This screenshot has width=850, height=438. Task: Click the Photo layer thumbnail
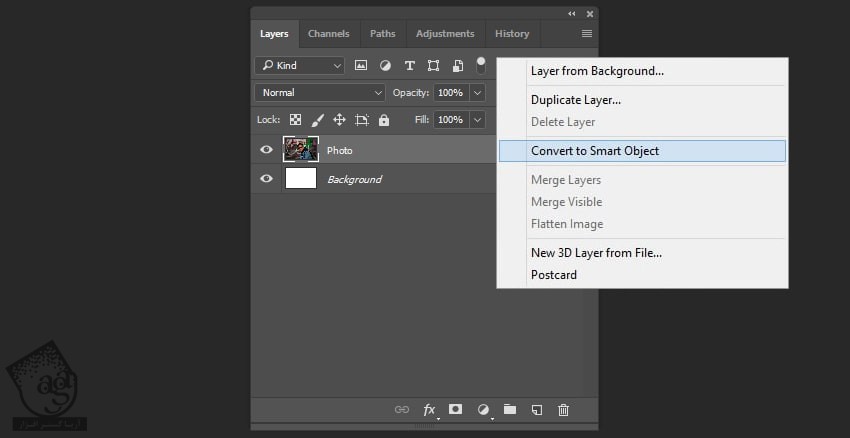(x=301, y=150)
